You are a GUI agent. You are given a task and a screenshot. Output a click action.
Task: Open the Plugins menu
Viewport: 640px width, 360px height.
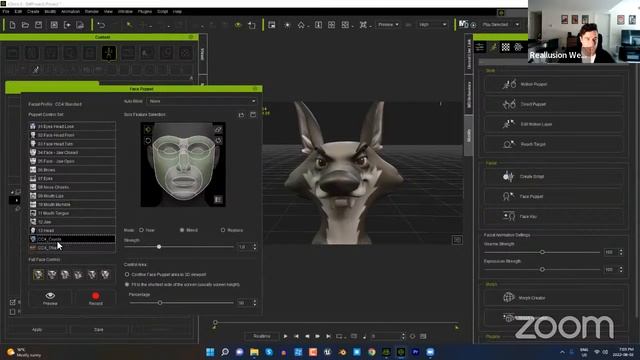coord(144,12)
